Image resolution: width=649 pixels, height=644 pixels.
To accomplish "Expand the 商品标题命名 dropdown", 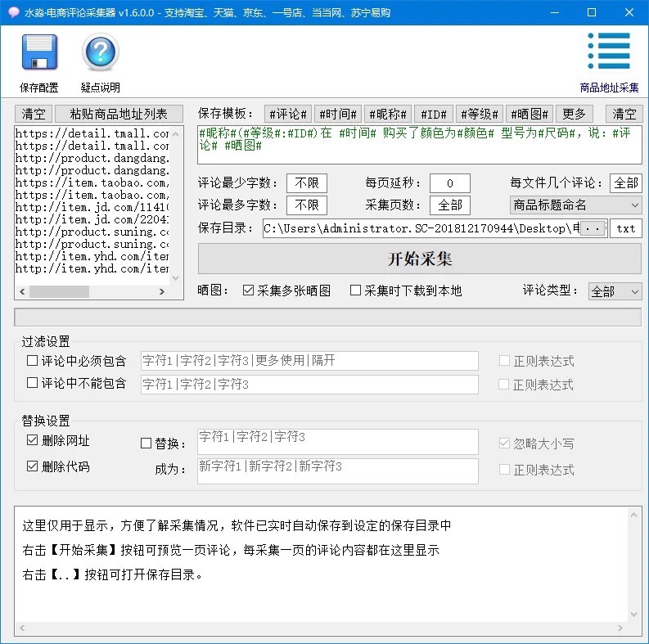I will pyautogui.click(x=575, y=205).
